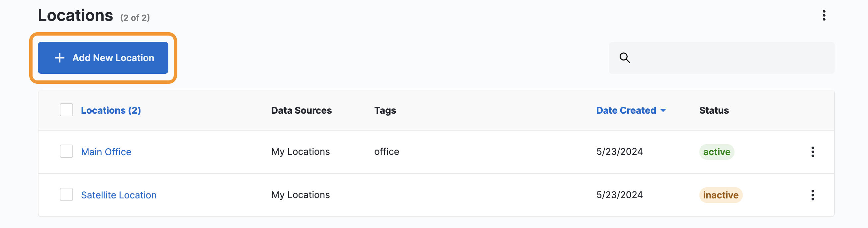Click the Data Sources column header

[301, 111]
